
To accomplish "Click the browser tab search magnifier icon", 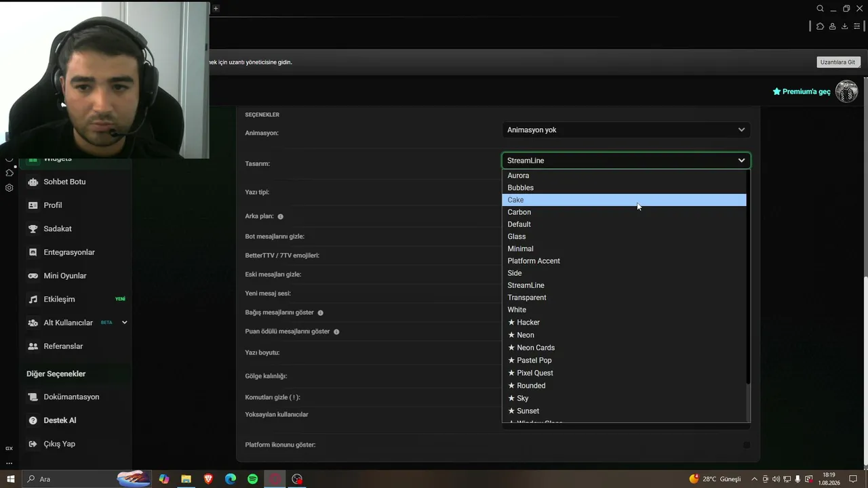I will [820, 8].
